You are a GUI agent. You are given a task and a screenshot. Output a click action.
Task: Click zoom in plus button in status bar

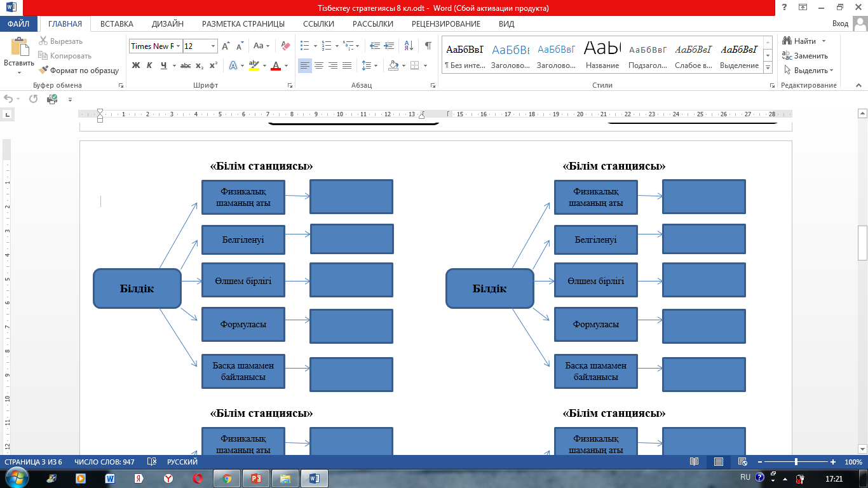pos(833,462)
